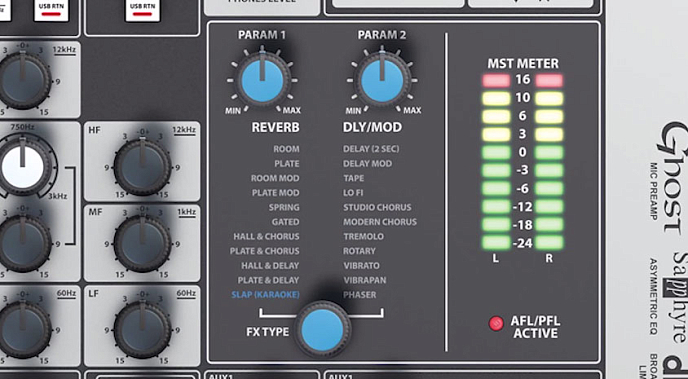Screen dimensions: 688x379
Task: Toggle the left USB RTN switch
Action: [x=51, y=11]
